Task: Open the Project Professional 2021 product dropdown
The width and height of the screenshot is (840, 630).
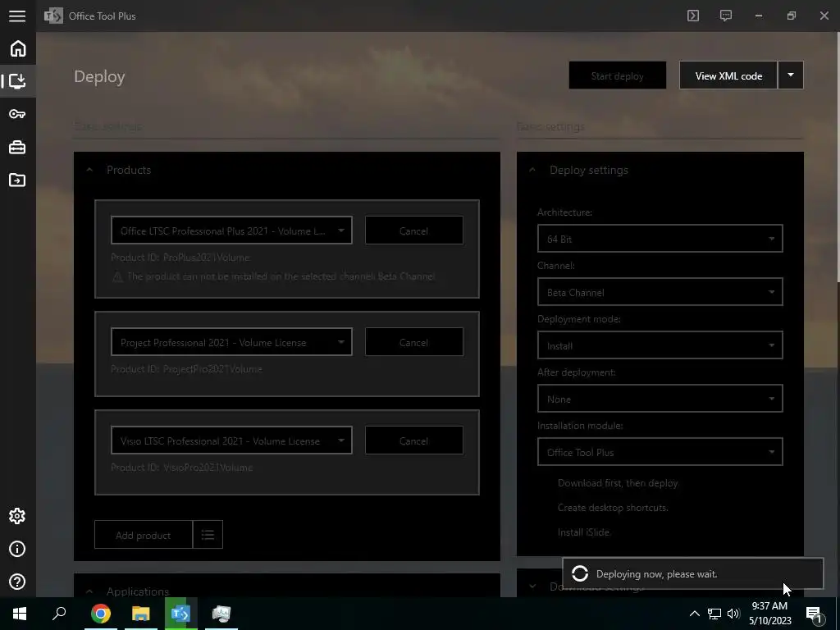Action: coord(231,342)
